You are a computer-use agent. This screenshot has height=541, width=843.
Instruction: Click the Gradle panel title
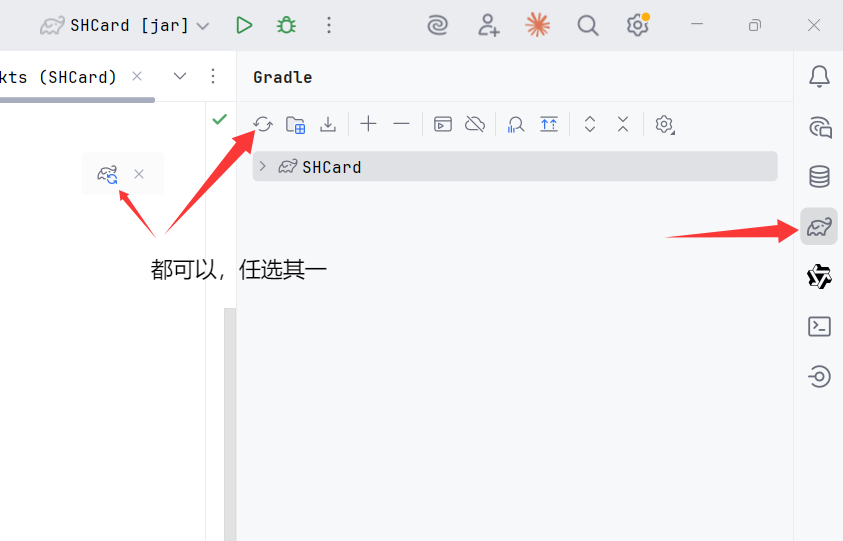click(x=283, y=77)
